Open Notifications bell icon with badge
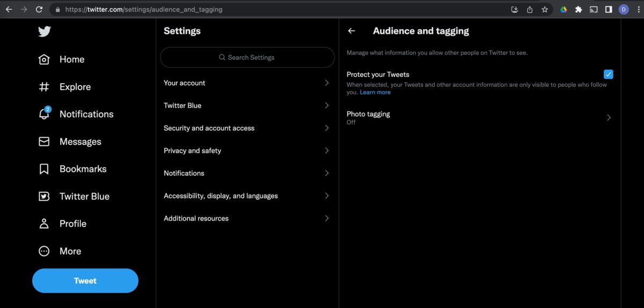 pyautogui.click(x=45, y=114)
